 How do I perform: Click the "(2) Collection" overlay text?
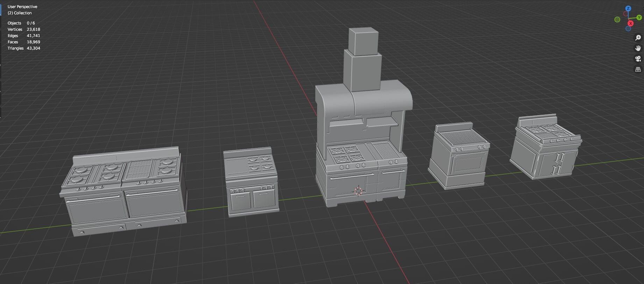[20, 13]
